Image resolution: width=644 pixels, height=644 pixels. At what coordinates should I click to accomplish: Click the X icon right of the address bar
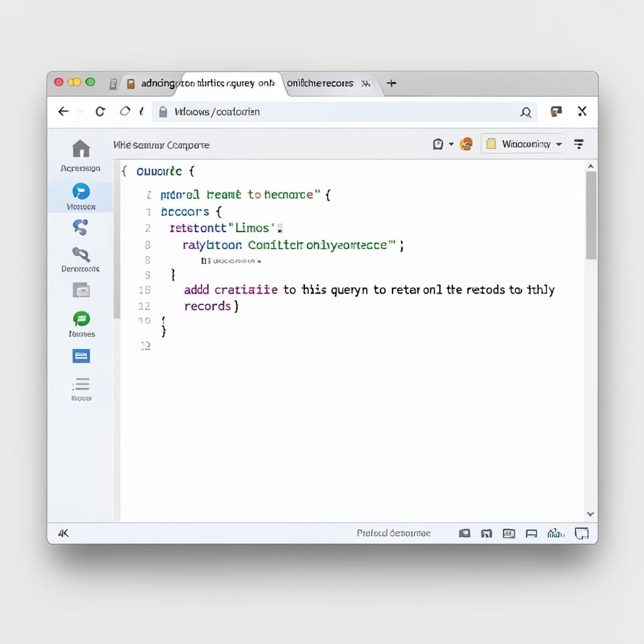point(582,111)
